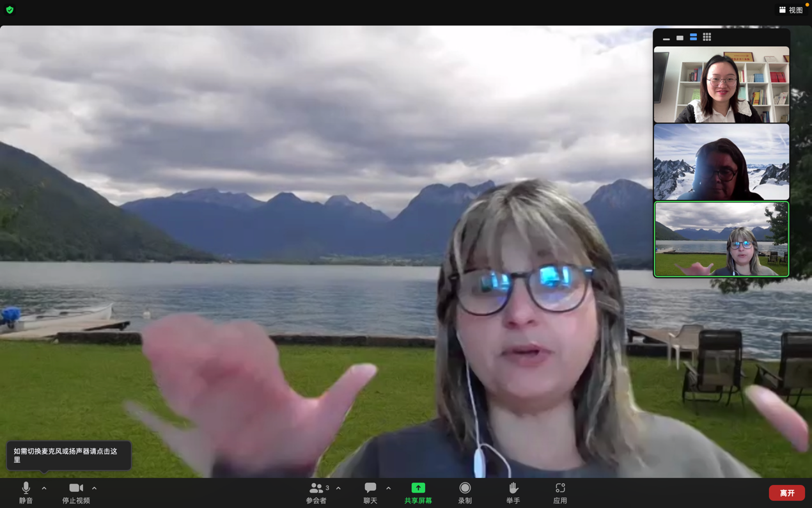Open the 参会者 participants panel
Image resolution: width=812 pixels, height=508 pixels.
coord(316,493)
